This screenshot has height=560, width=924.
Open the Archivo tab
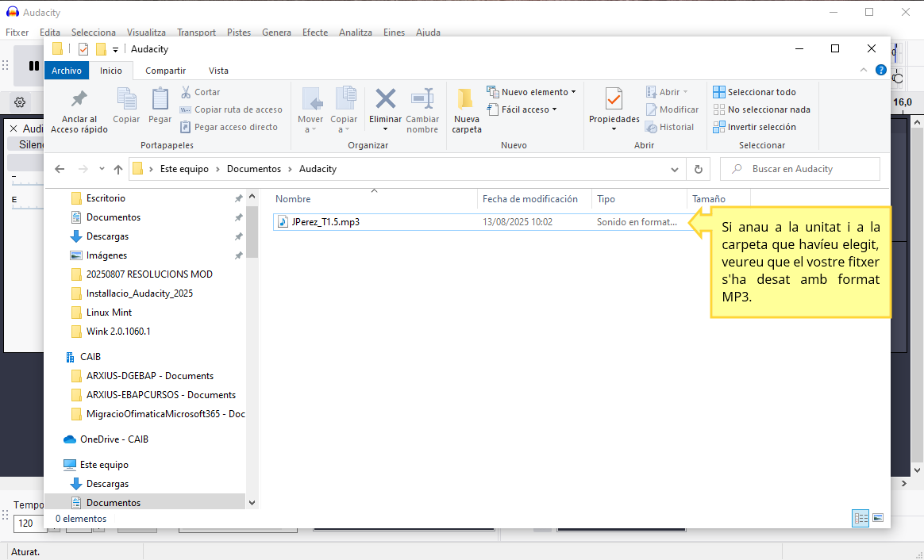coord(67,71)
